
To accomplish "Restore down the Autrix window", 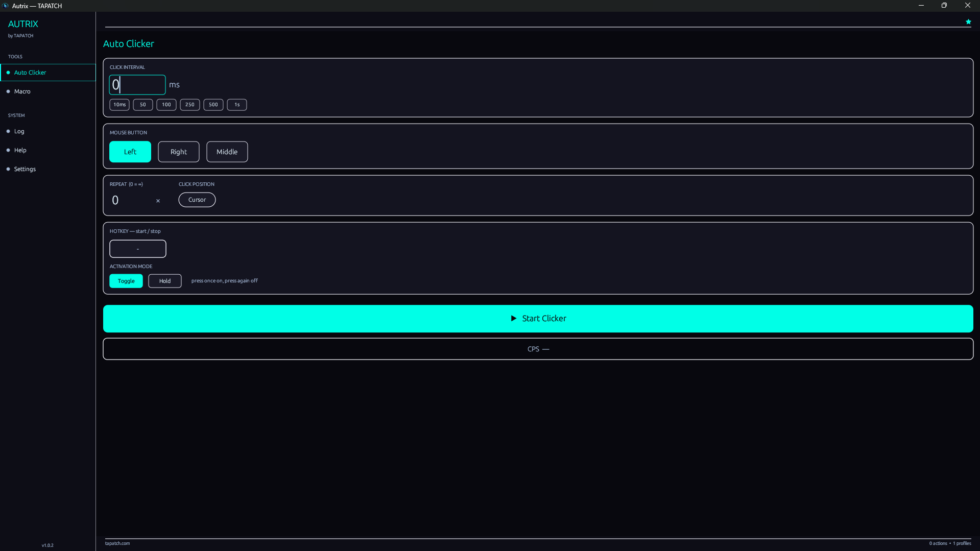I will (x=944, y=6).
